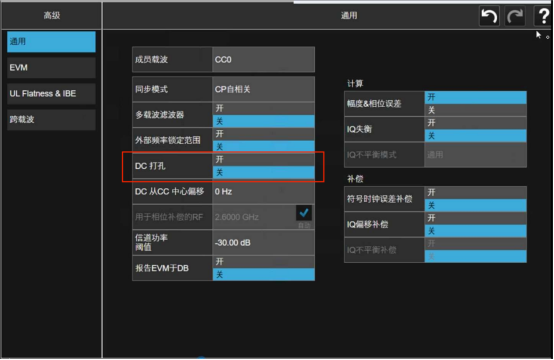Switch to UL Flatness & IBE tab
Image resolution: width=554 pixels, height=360 pixels.
[51, 94]
